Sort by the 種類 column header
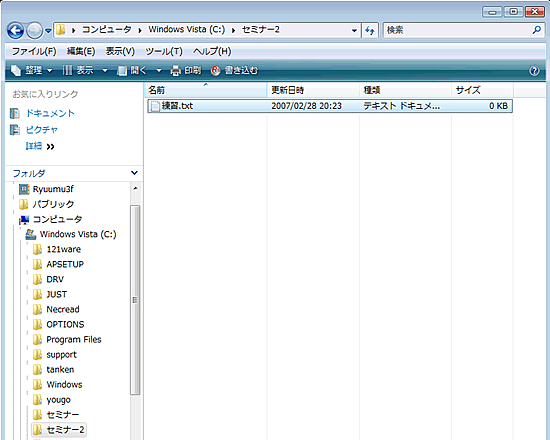 point(405,90)
